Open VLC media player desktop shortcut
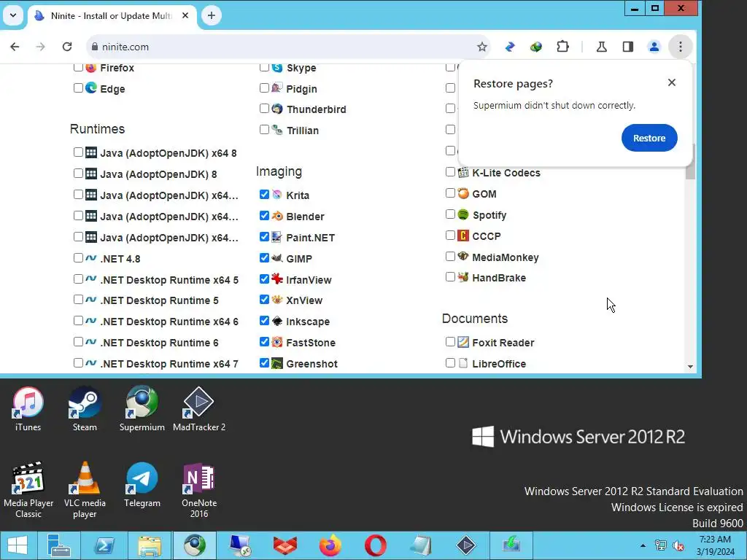 85,490
